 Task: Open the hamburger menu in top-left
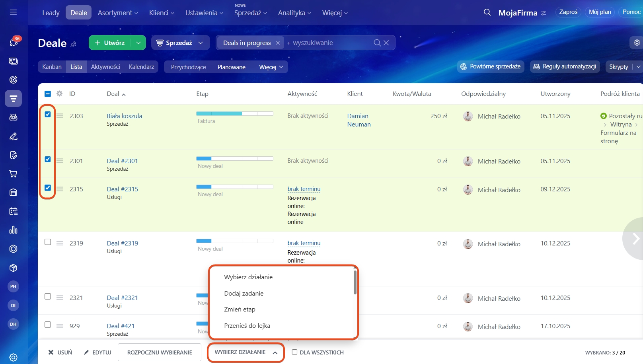(13, 12)
